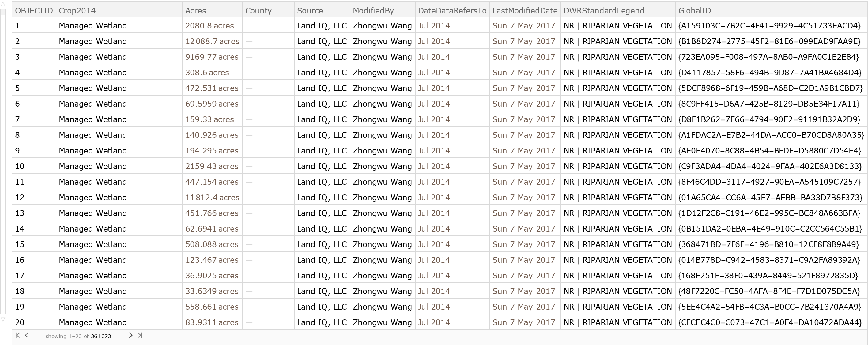Click the GlobalID column header
The image size is (868, 354).
[694, 10]
